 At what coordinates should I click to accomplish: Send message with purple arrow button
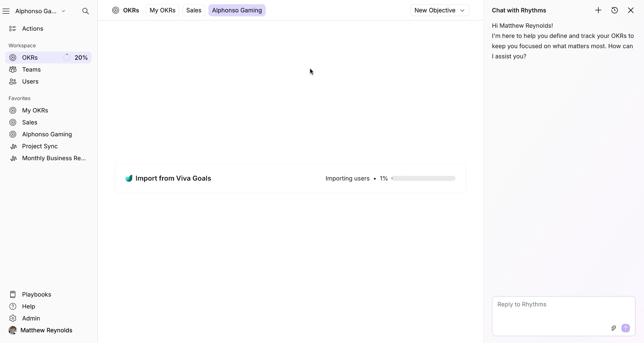click(626, 328)
